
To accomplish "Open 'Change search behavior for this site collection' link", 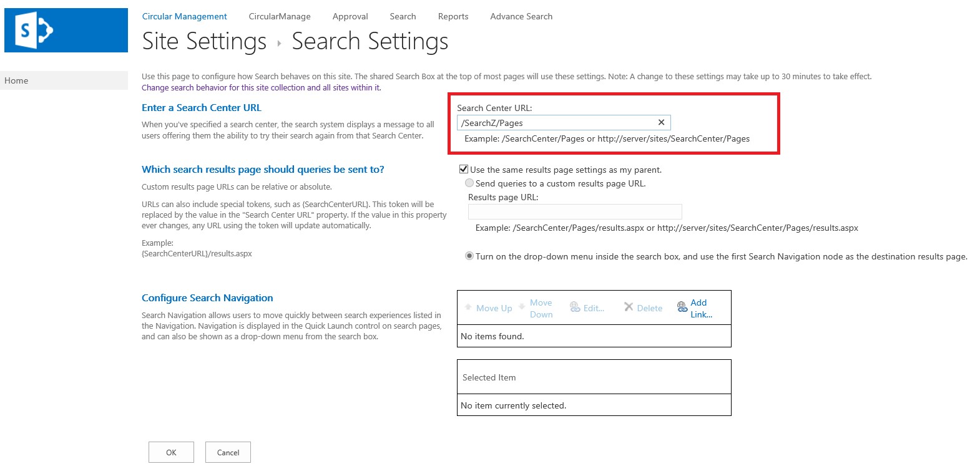I will pos(262,88).
